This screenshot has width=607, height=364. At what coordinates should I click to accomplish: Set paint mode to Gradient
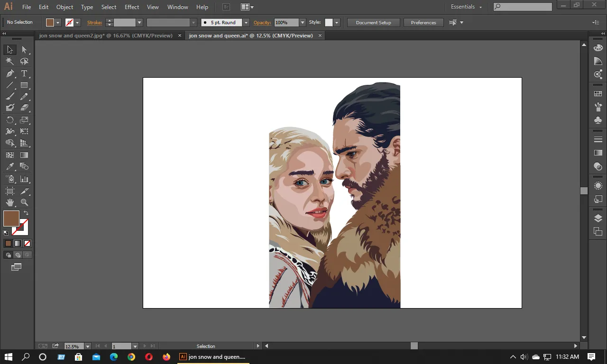pos(18,243)
